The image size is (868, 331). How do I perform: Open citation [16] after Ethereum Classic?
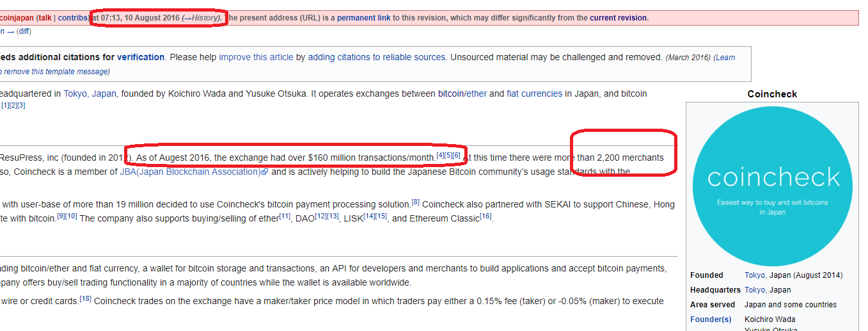(x=485, y=216)
